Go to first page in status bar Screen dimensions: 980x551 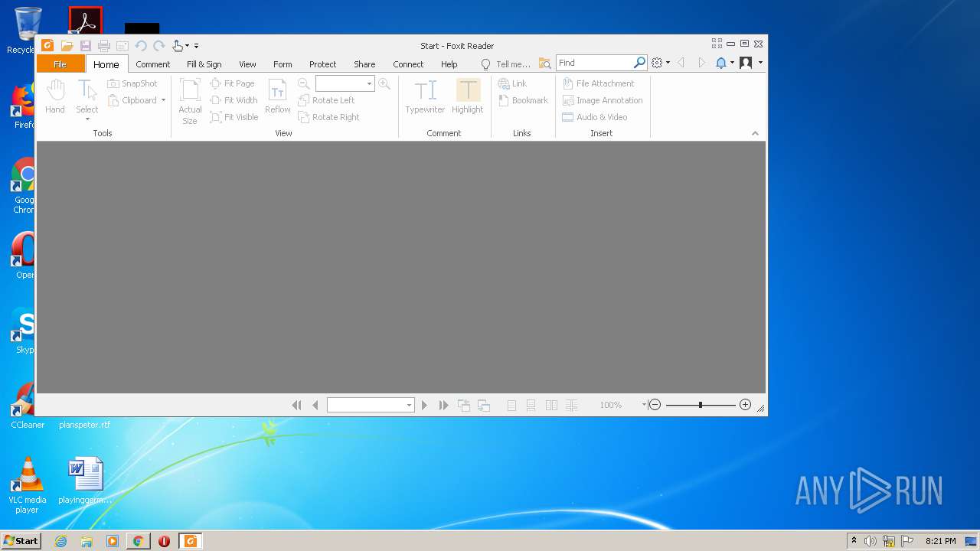[297, 405]
